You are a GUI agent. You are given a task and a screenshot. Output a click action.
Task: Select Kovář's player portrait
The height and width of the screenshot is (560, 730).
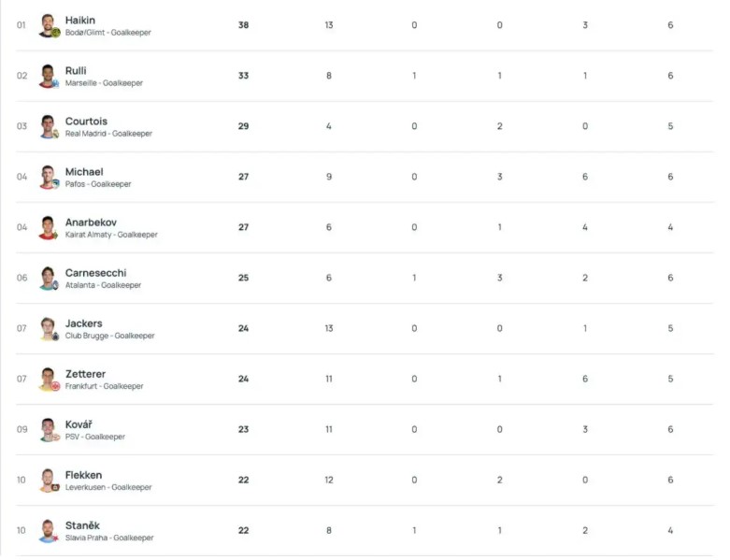tap(49, 429)
